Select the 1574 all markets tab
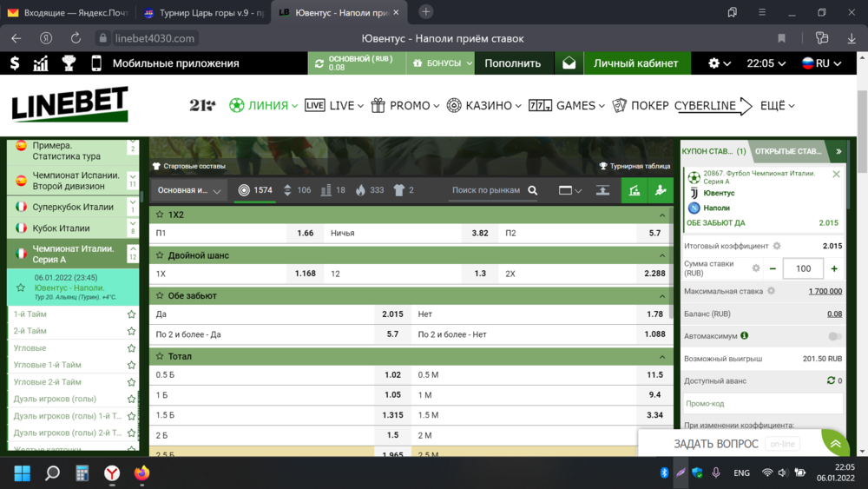 pos(255,190)
